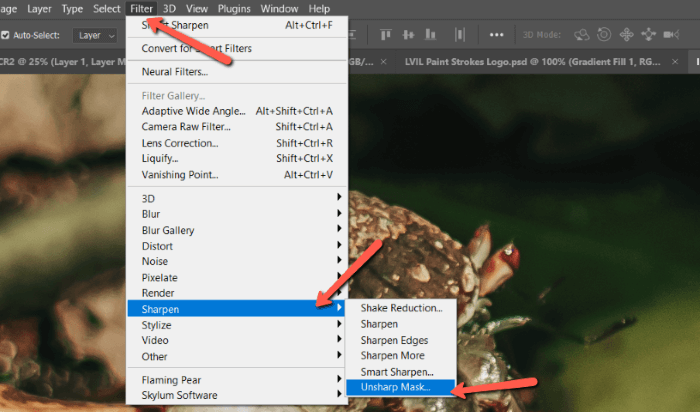Toggle the Auto-Select checkbox

coord(6,35)
